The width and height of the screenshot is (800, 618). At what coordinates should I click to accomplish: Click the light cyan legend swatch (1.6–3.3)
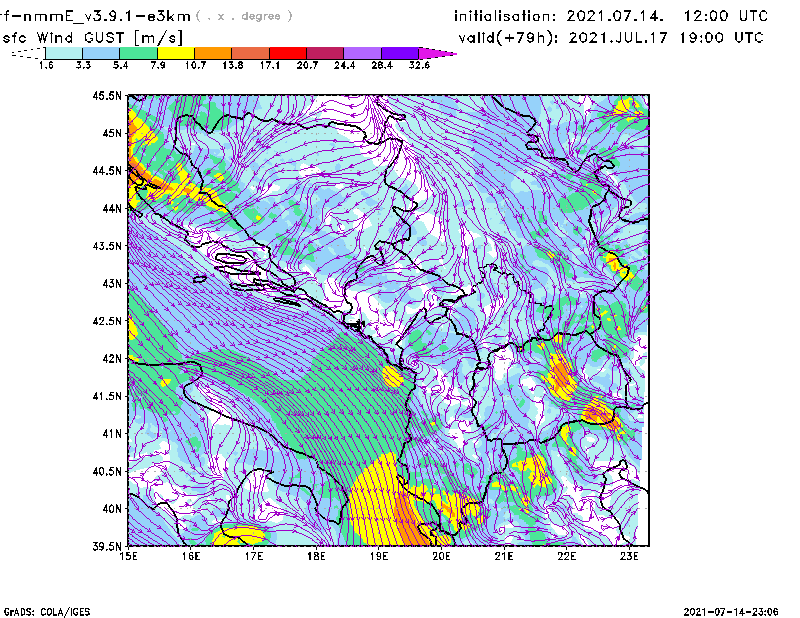coord(64,53)
